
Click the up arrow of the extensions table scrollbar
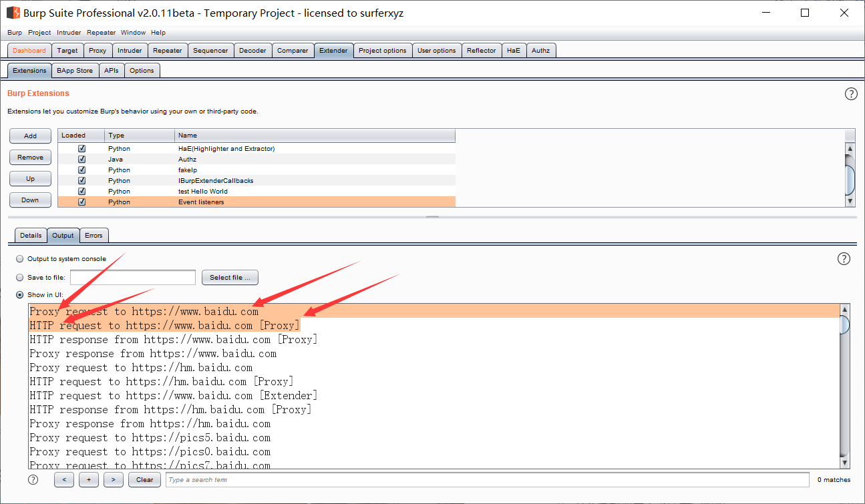pyautogui.click(x=850, y=148)
